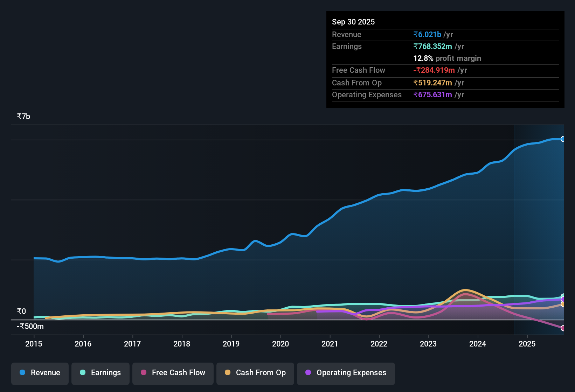Click the teal Earnings legend dot
Screen dimensions: 575x392
[83, 373]
